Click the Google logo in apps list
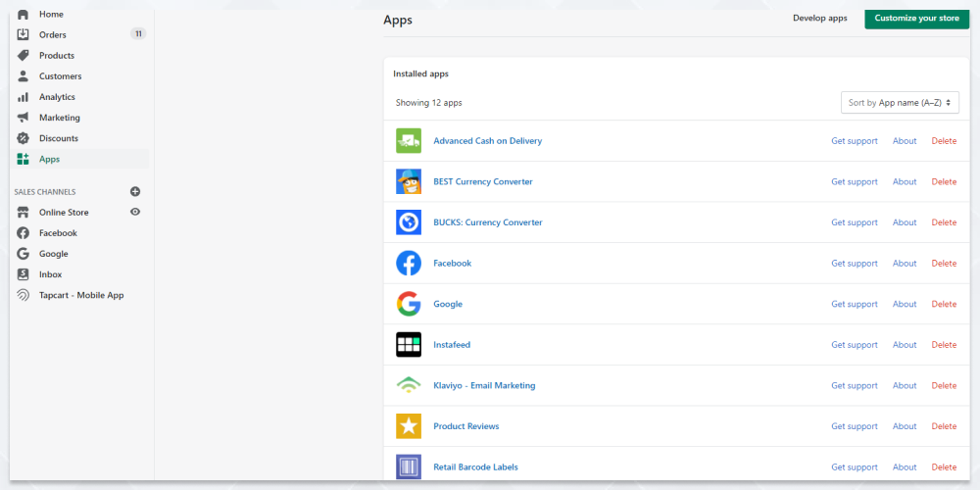This screenshot has height=490, width=980. tap(408, 304)
